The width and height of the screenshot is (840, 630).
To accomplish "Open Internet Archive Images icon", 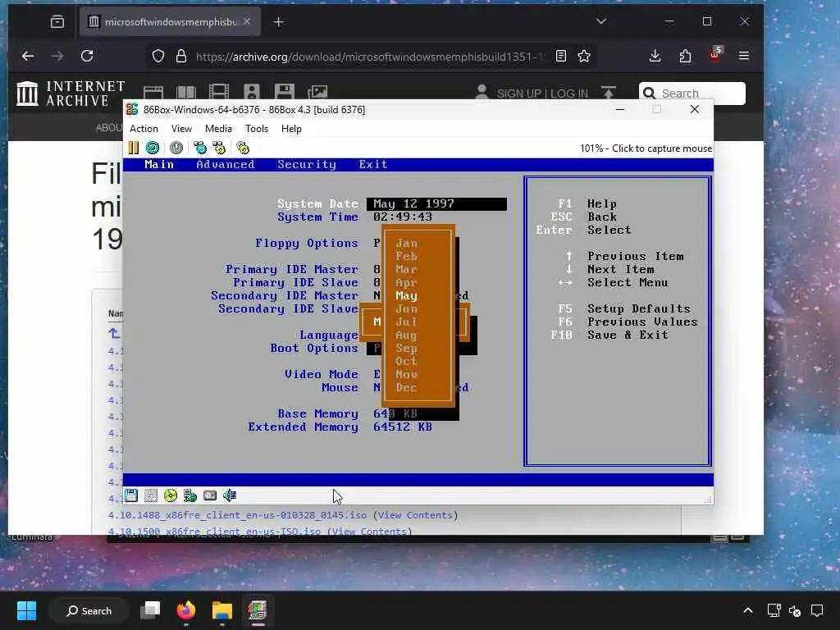I will click(317, 92).
